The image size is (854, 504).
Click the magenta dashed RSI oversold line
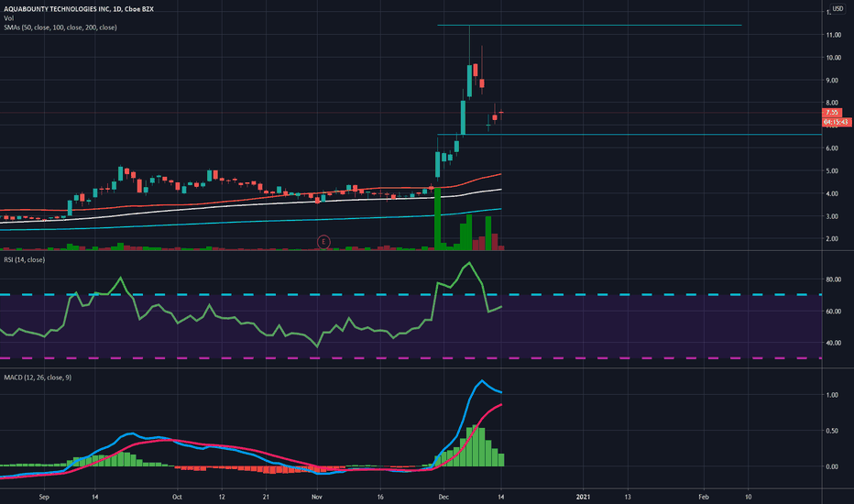click(x=411, y=358)
